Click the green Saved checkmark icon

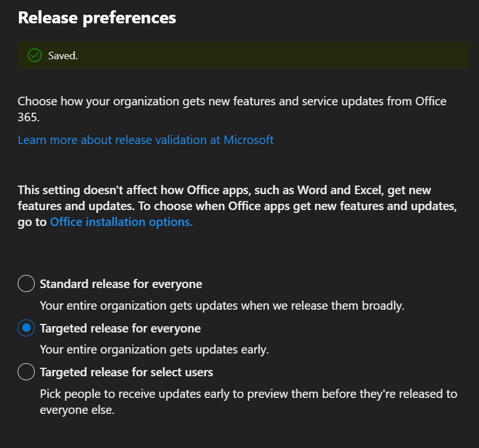(x=35, y=55)
